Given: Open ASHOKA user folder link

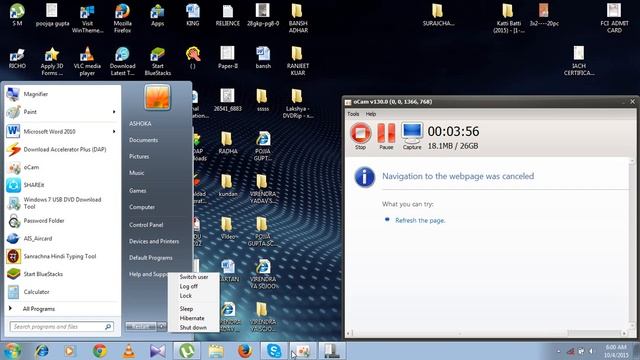Looking at the screenshot, I should 140,123.
